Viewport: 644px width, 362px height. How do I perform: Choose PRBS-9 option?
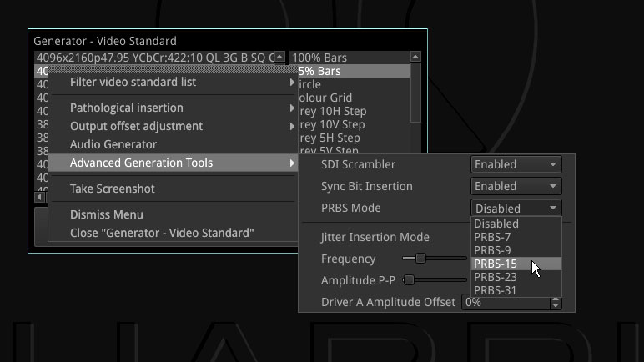[516, 250]
